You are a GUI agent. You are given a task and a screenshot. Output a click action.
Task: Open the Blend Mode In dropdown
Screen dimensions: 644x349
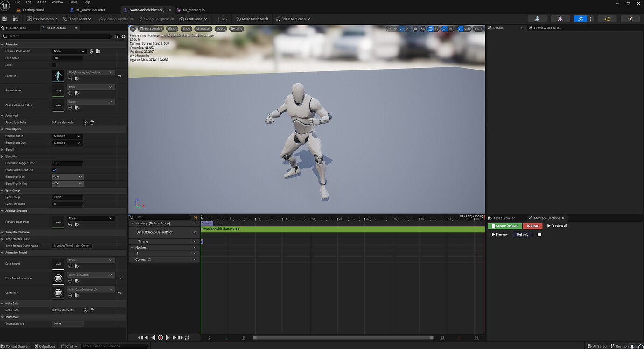[x=68, y=136]
